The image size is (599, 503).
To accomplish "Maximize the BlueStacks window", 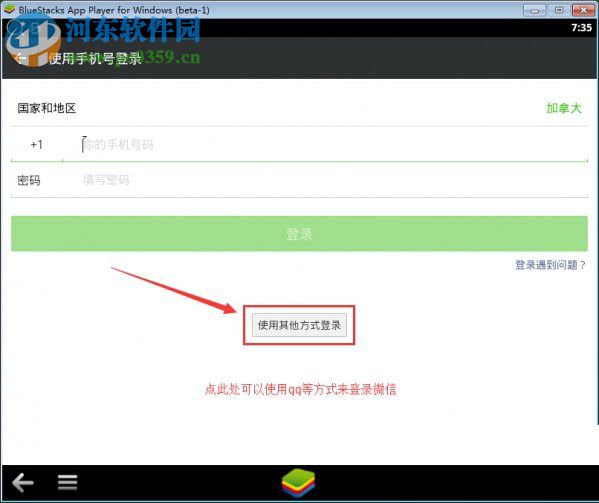I will [559, 10].
